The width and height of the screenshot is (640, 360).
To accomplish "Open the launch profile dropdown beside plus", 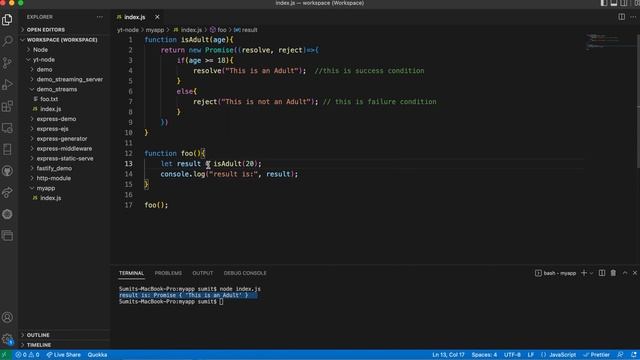I will click(x=591, y=273).
